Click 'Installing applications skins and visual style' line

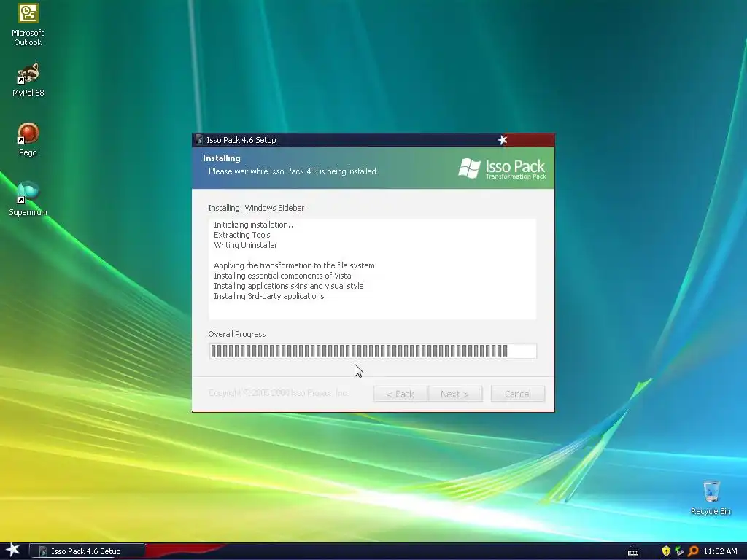coord(289,286)
